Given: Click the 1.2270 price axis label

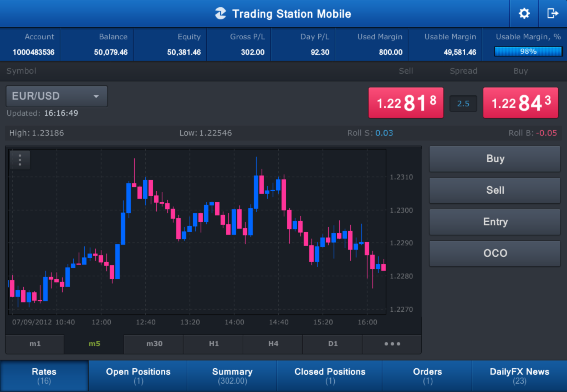Looking at the screenshot, I should pyautogui.click(x=401, y=310).
